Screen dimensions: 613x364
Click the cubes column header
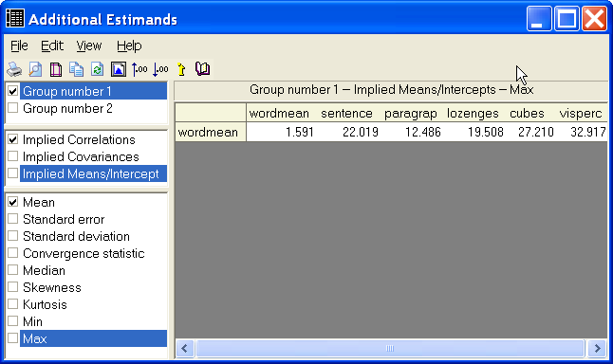(527, 113)
